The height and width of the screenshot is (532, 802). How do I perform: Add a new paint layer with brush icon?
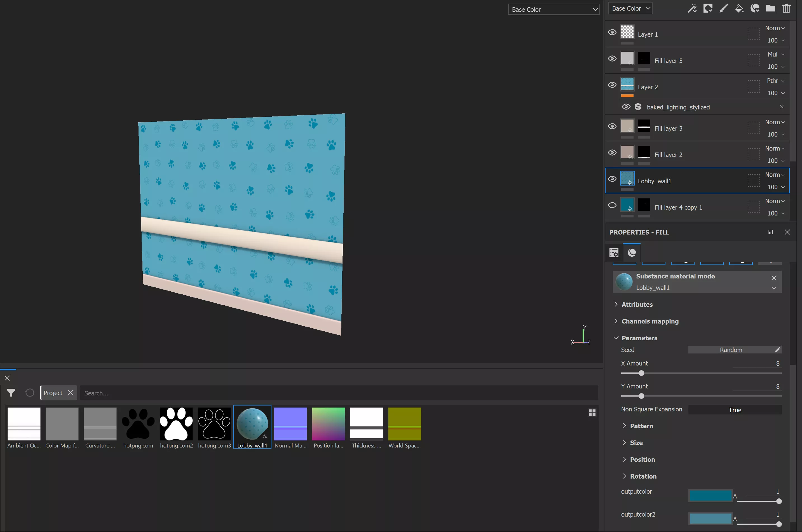click(723, 8)
